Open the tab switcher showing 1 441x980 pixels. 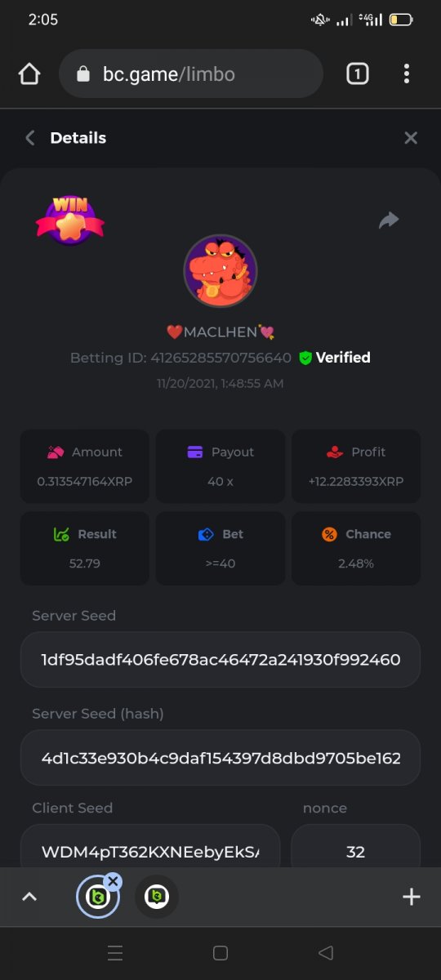[x=357, y=74]
